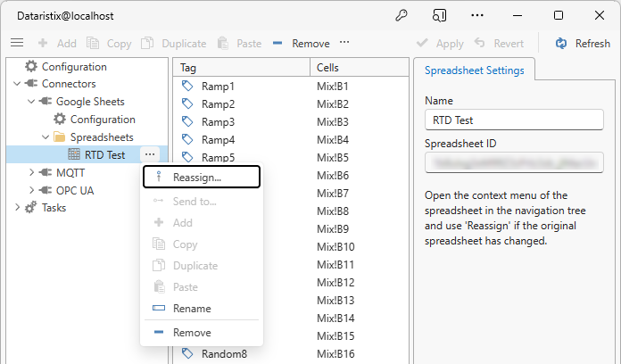Collapse the Google Sheets node
Screen dimensions: 621x364
click(x=31, y=102)
